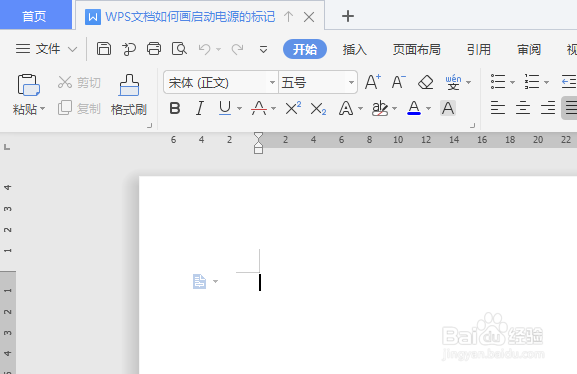
Task: Apply text highlight color
Action: click(380, 109)
